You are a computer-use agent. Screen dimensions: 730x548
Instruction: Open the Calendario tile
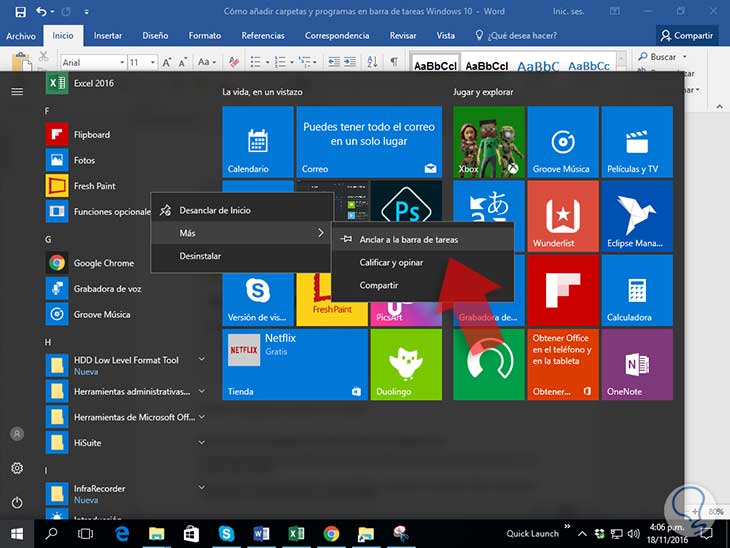coord(258,142)
